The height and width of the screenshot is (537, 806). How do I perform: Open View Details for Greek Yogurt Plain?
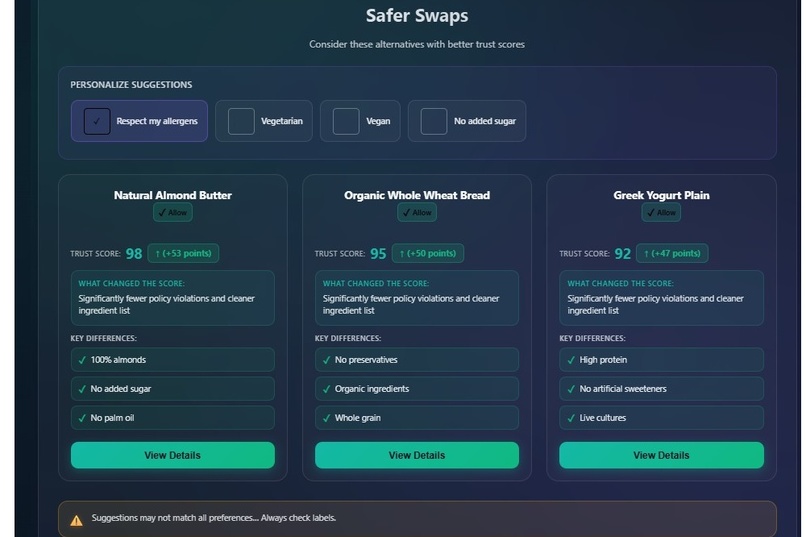click(x=661, y=455)
